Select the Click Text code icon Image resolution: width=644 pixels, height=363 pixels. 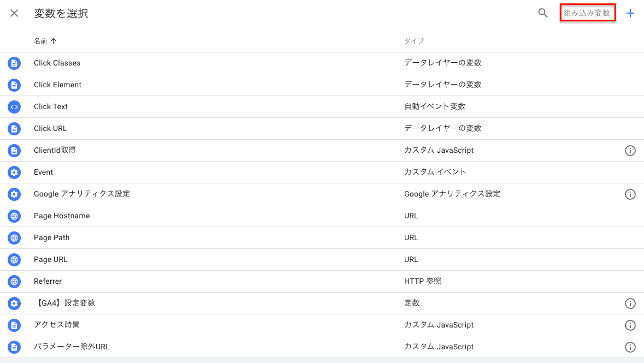pyautogui.click(x=14, y=107)
